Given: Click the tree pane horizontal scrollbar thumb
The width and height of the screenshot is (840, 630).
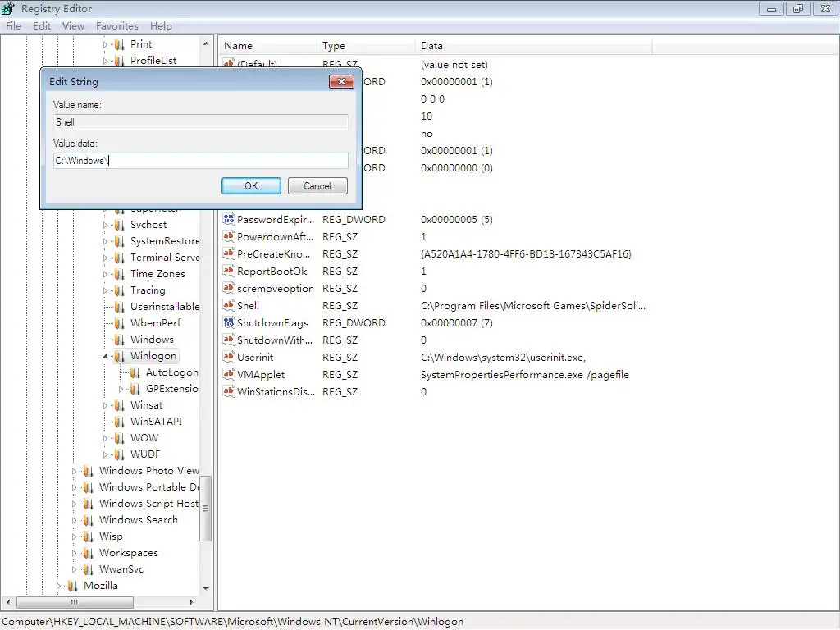Looking at the screenshot, I should pos(75,602).
